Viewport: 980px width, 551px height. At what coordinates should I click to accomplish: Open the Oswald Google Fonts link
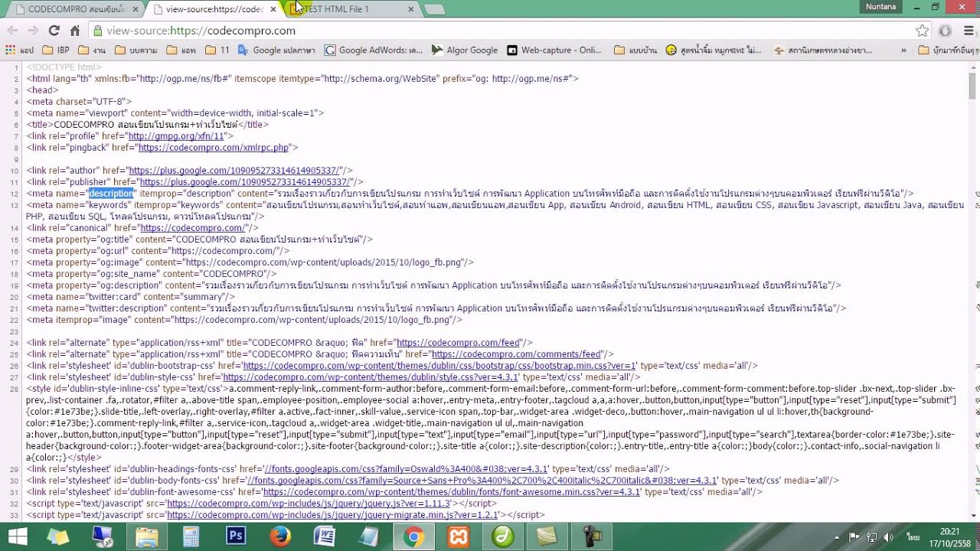coord(405,469)
